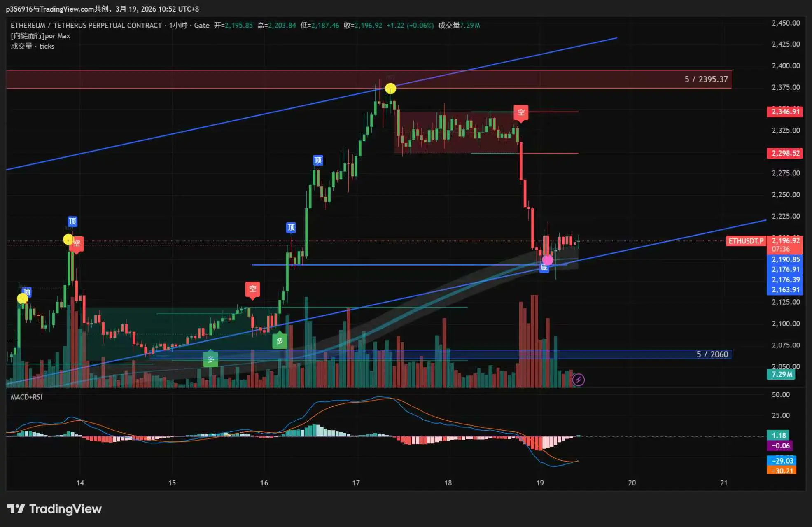Click the 5 / 2060 support zone label
Viewport: 812px width, 527px height.
tap(712, 354)
